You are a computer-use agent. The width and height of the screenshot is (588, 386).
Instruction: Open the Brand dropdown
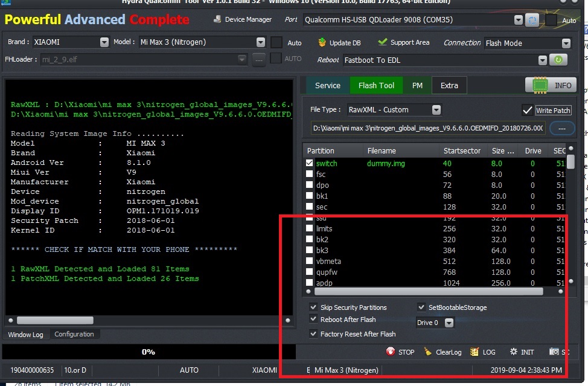pyautogui.click(x=104, y=42)
